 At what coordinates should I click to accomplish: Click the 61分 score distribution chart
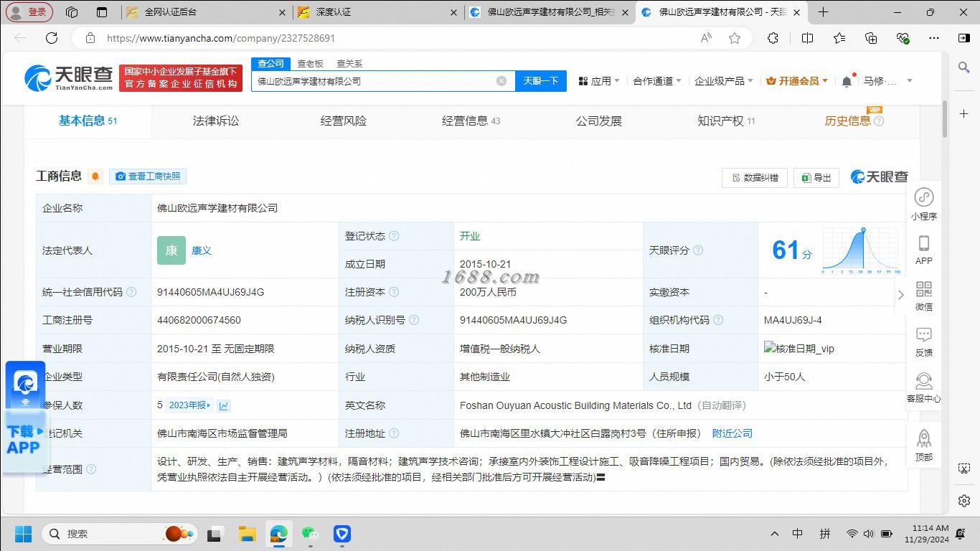click(x=862, y=250)
